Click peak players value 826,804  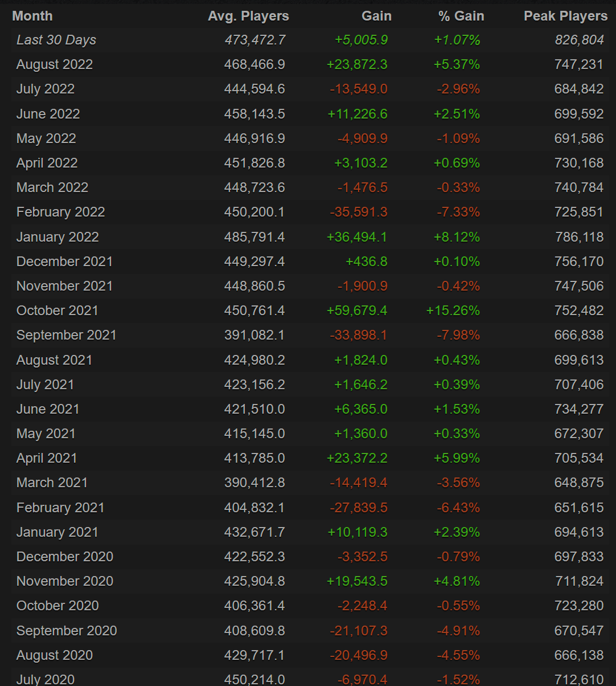(579, 40)
